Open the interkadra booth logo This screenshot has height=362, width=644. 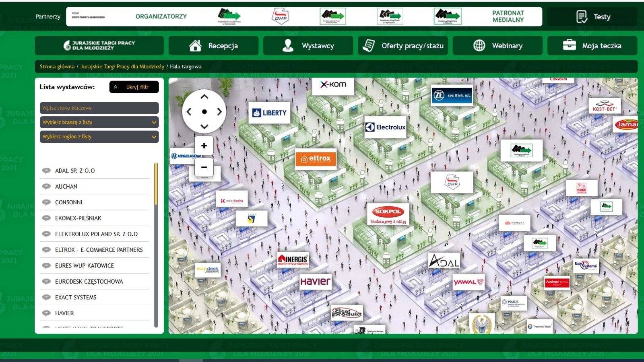[x=232, y=200]
